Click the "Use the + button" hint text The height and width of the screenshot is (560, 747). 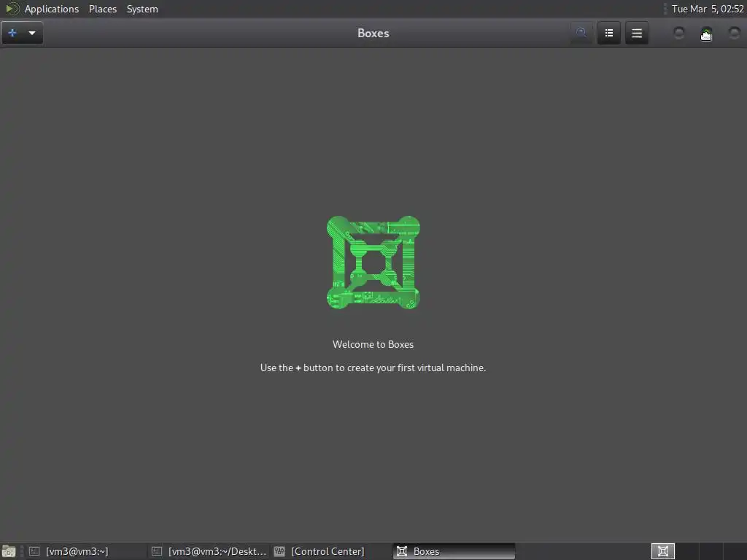[x=373, y=367]
